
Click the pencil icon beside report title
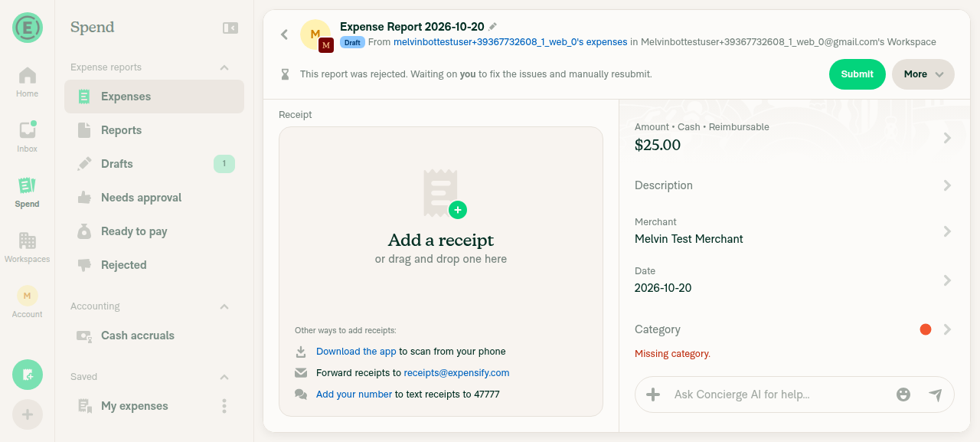[x=492, y=27]
